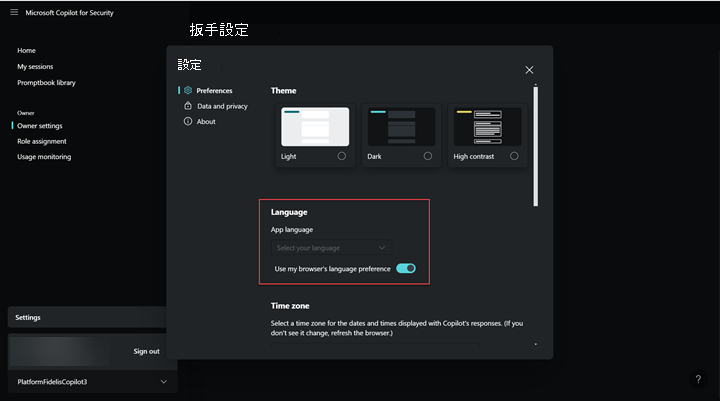Open My sessions in sidebar
The height and width of the screenshot is (401, 720).
click(35, 67)
